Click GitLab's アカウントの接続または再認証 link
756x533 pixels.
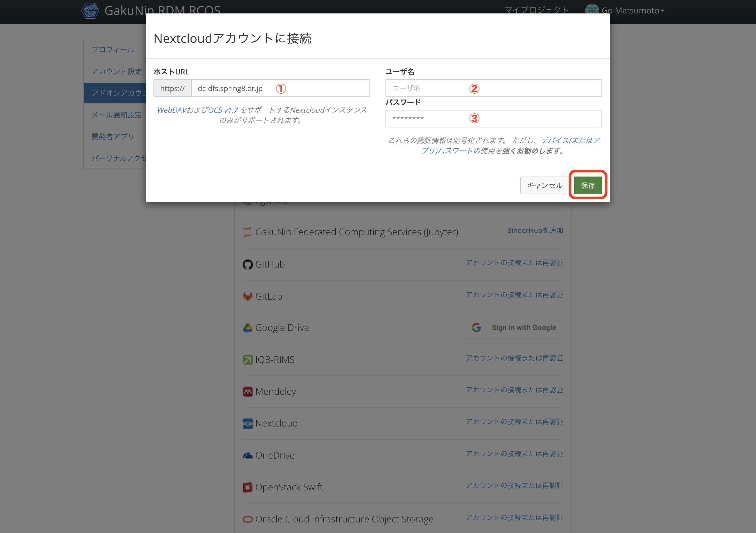(x=514, y=294)
